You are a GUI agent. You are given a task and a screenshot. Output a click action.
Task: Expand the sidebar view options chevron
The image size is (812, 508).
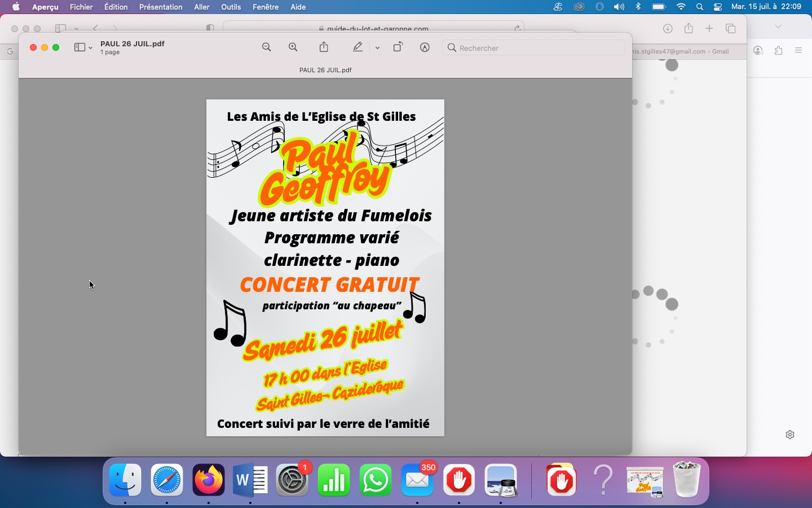click(90, 48)
